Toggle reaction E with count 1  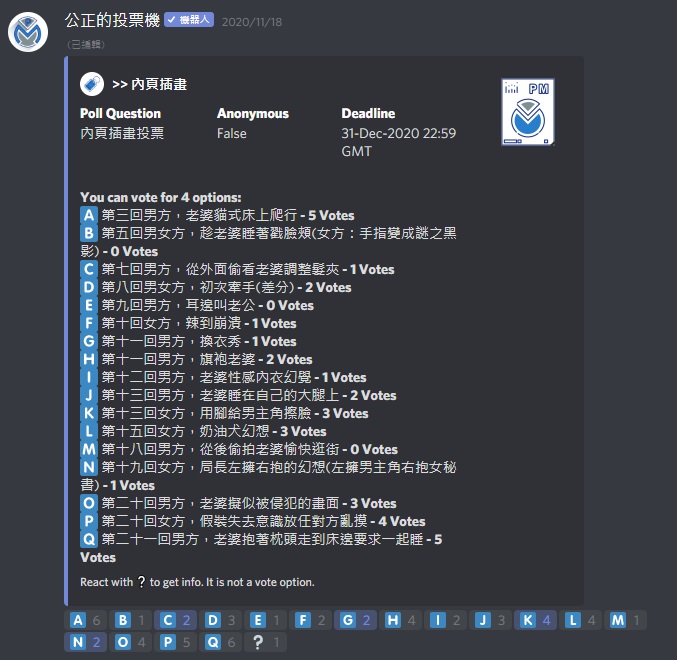pos(265,620)
